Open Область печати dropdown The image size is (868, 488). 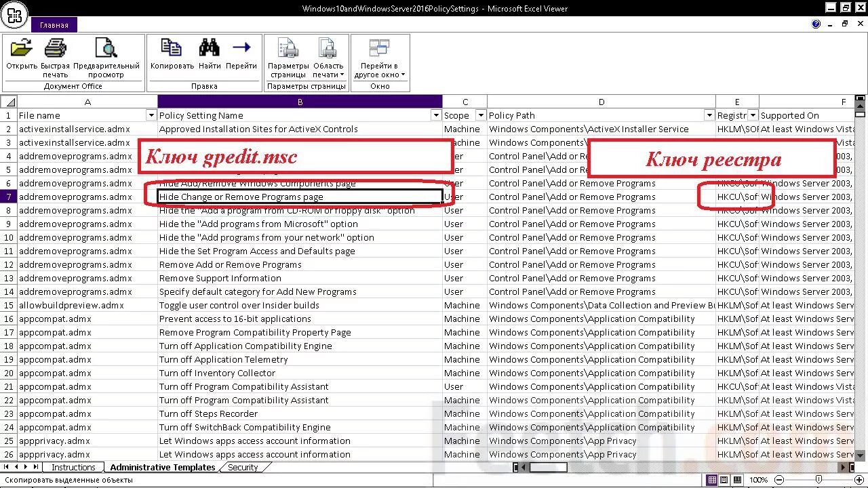click(x=328, y=58)
